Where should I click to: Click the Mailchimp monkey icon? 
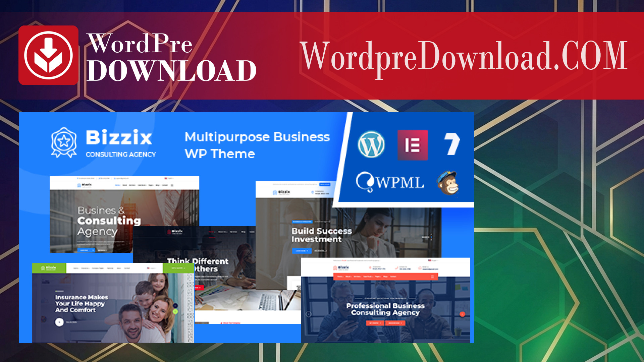coord(448,183)
